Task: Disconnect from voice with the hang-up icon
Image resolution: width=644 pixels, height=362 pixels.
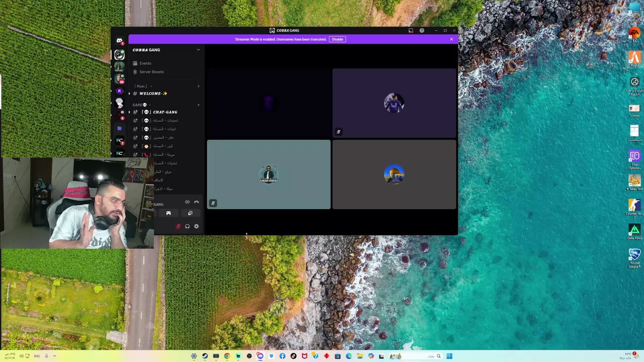Action: [x=196, y=202]
